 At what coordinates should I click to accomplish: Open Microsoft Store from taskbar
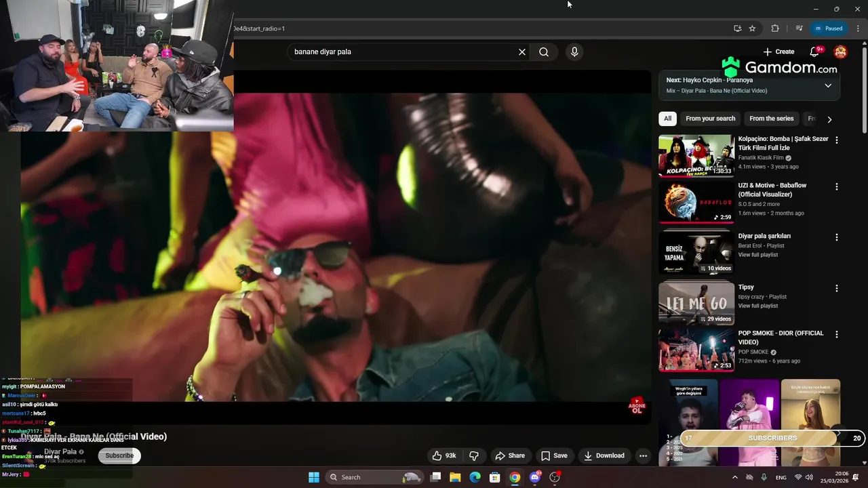click(495, 477)
